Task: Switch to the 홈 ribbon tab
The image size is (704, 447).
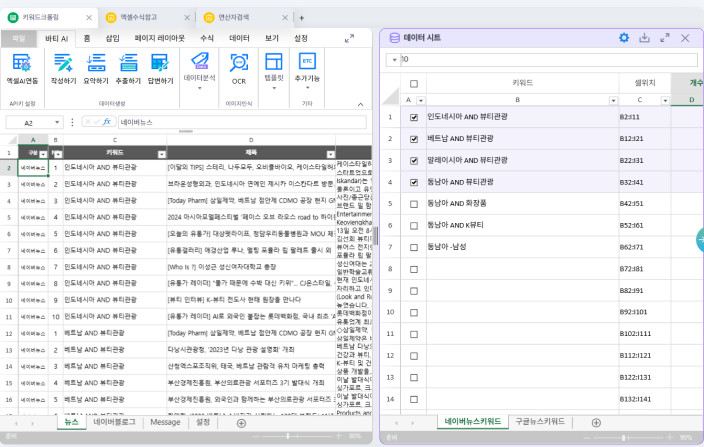Action: tap(87, 39)
